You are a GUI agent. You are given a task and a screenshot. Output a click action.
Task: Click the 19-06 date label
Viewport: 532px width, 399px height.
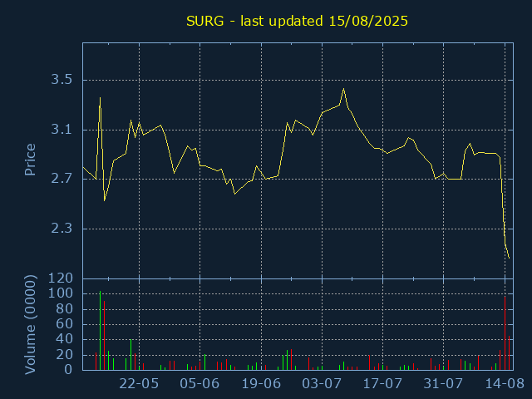tap(261, 384)
